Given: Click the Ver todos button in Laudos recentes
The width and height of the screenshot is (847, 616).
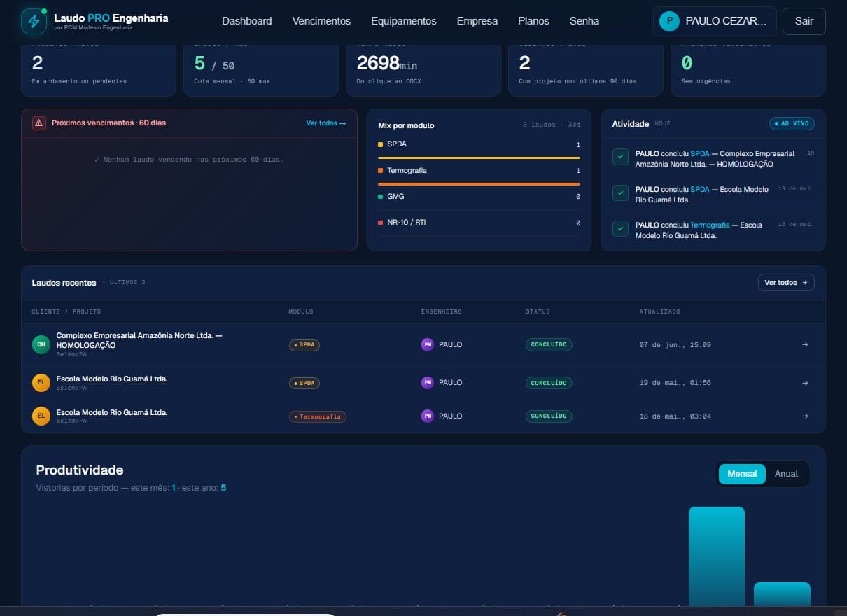Looking at the screenshot, I should (x=786, y=283).
